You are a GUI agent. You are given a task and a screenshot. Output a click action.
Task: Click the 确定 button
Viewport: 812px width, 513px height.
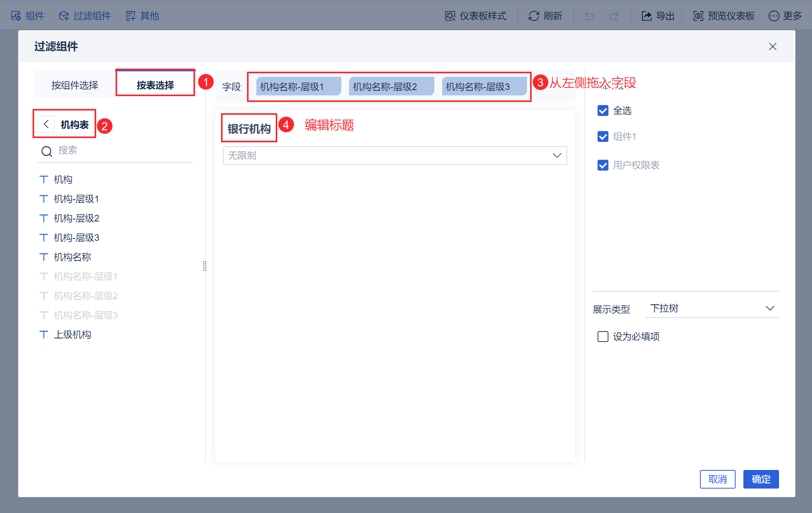760,479
